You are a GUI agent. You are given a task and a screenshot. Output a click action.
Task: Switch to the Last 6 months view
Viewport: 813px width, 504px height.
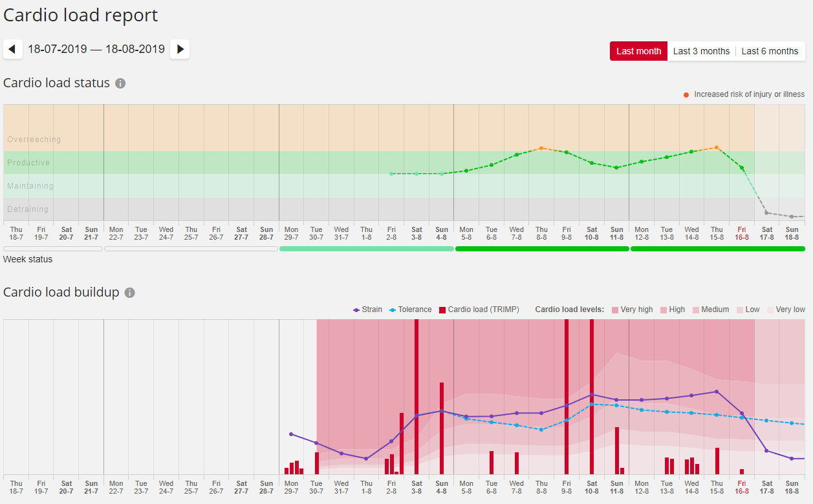click(x=770, y=51)
